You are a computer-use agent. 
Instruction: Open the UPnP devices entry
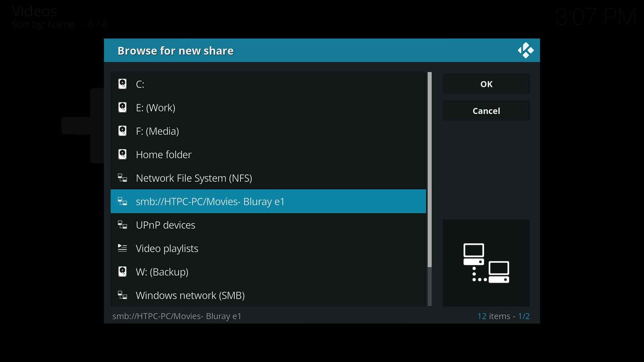click(x=165, y=225)
